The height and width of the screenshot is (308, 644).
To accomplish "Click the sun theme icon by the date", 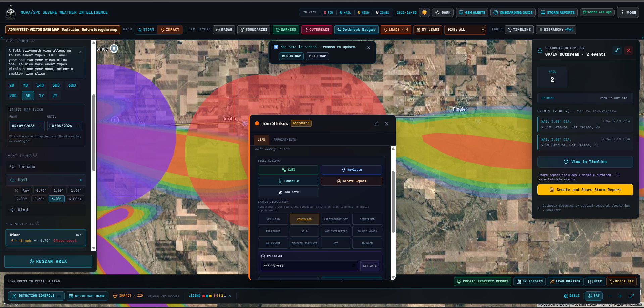I will tap(424, 12).
